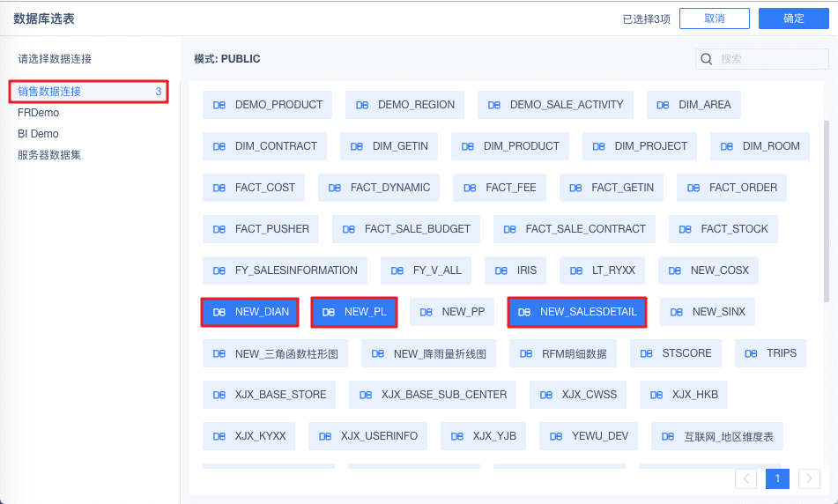
Task: Go to the next page arrow
Action: (809, 478)
